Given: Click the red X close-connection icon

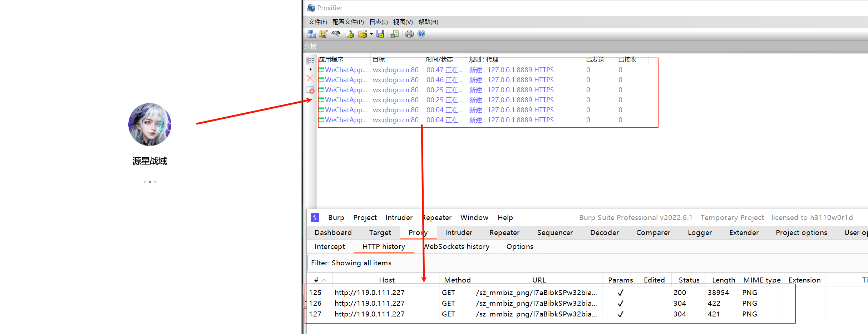Looking at the screenshot, I should pos(310,78).
